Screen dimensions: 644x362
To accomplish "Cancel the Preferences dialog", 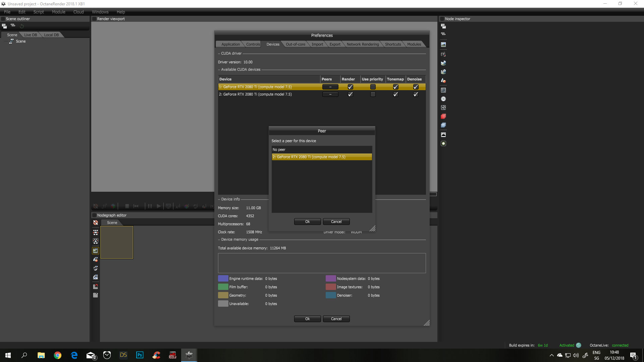I will click(x=336, y=319).
